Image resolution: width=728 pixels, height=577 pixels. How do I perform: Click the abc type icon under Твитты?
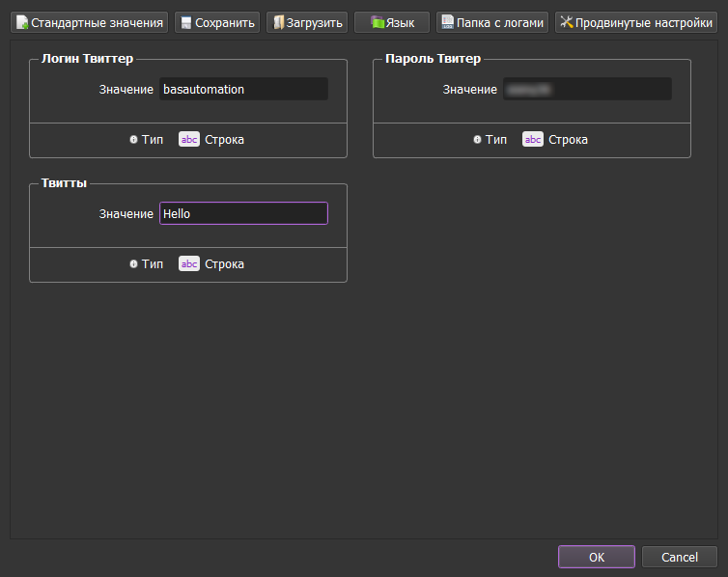click(189, 263)
